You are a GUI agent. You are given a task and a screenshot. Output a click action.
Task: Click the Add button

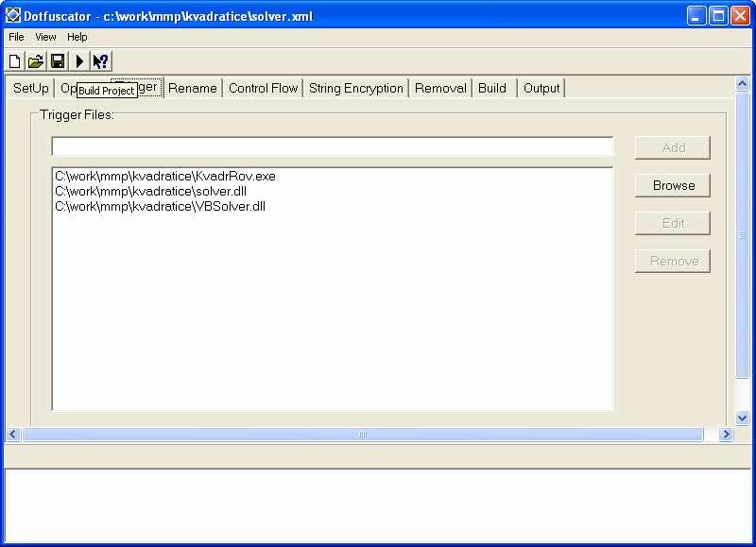673,147
